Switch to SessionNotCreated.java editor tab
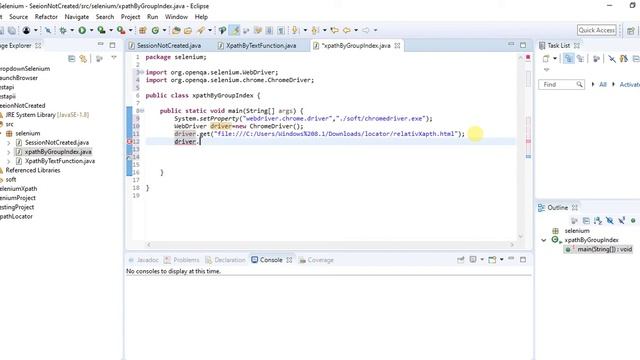Screen dimensions: 640x360 point(169,46)
